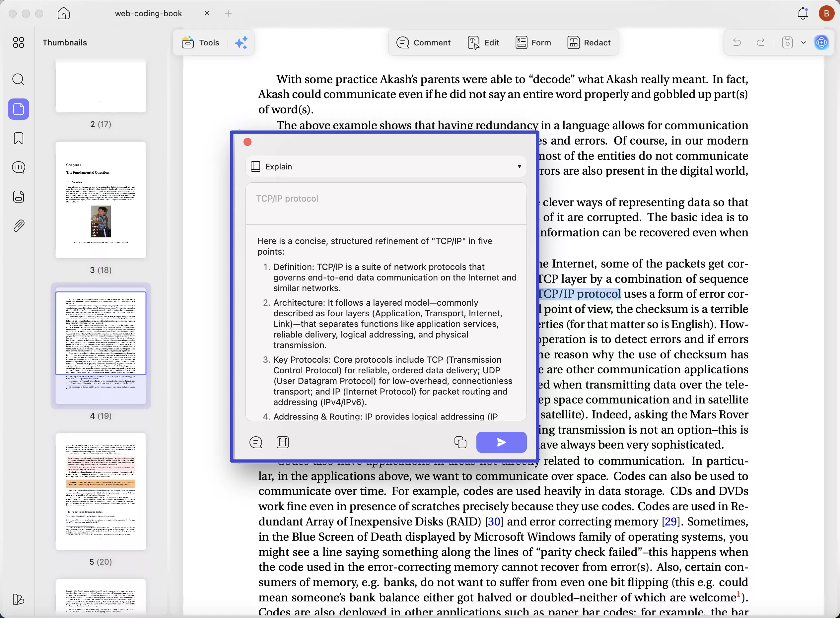Add response as comment note
Screen dimensions: 840x618
pyautogui.click(x=256, y=442)
